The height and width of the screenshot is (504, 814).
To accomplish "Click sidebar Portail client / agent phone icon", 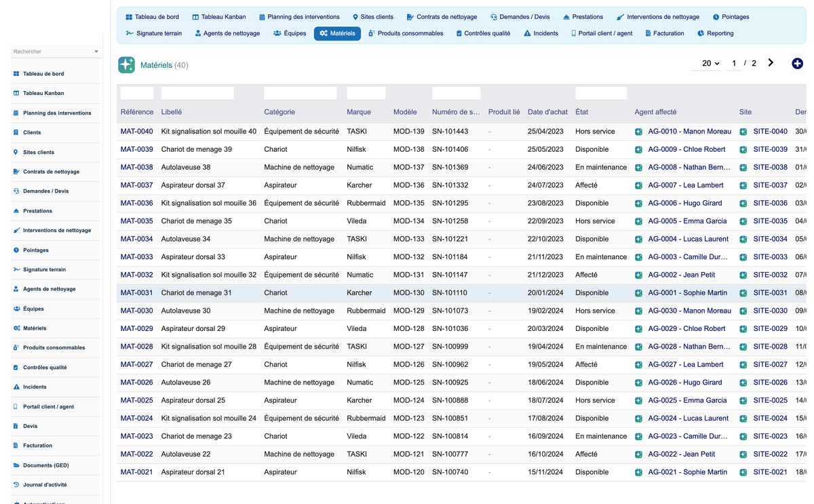I will [16, 407].
